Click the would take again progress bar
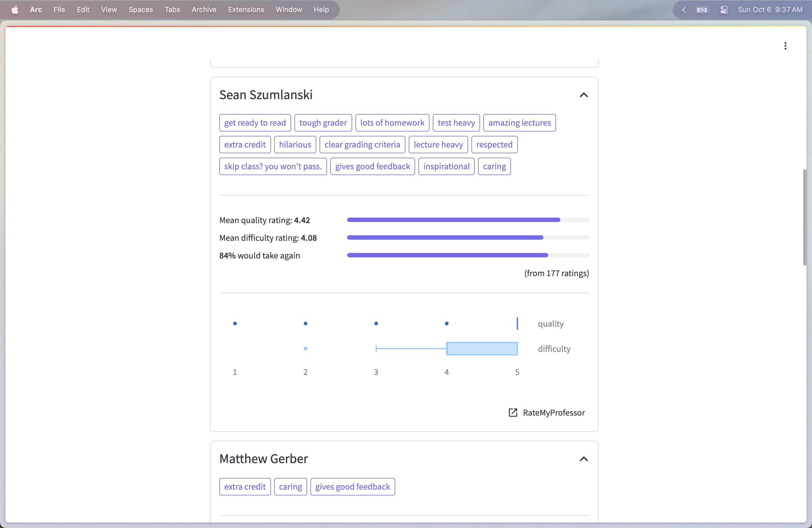Viewport: 812px width, 528px height. (468, 255)
